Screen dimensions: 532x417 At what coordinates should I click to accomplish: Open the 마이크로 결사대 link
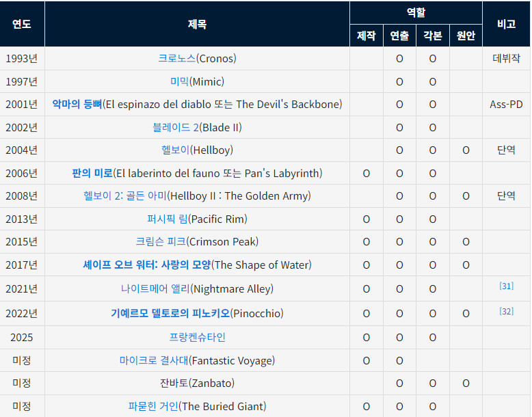[154, 360]
